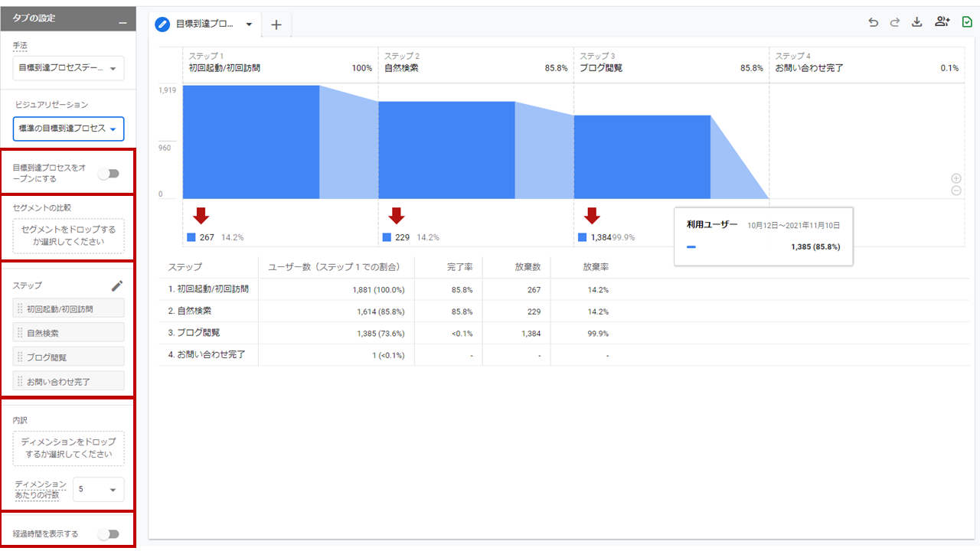Screen dimensions: 980x551
Task: Enable 目標到達プロセスをオープンにする toggle
Action: [109, 174]
